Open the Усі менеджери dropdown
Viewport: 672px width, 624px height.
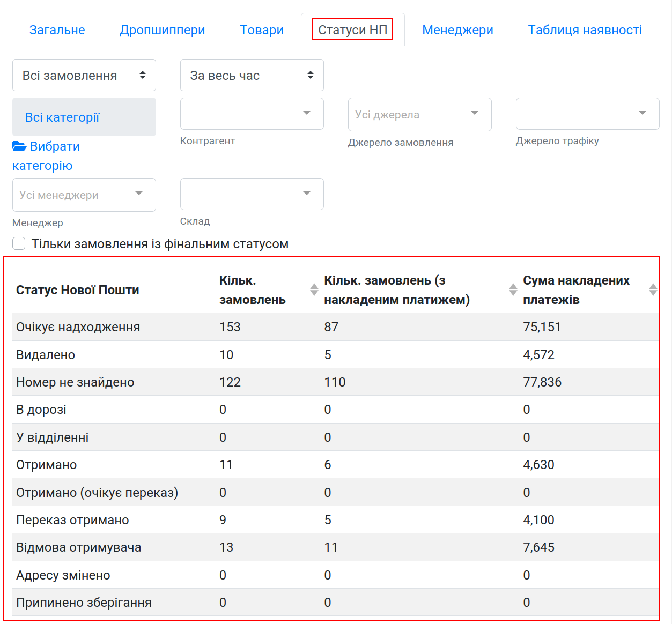(84, 195)
